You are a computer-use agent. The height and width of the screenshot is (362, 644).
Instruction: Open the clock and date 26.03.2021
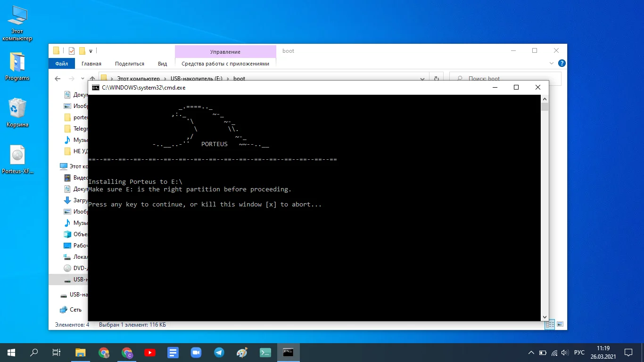(603, 353)
